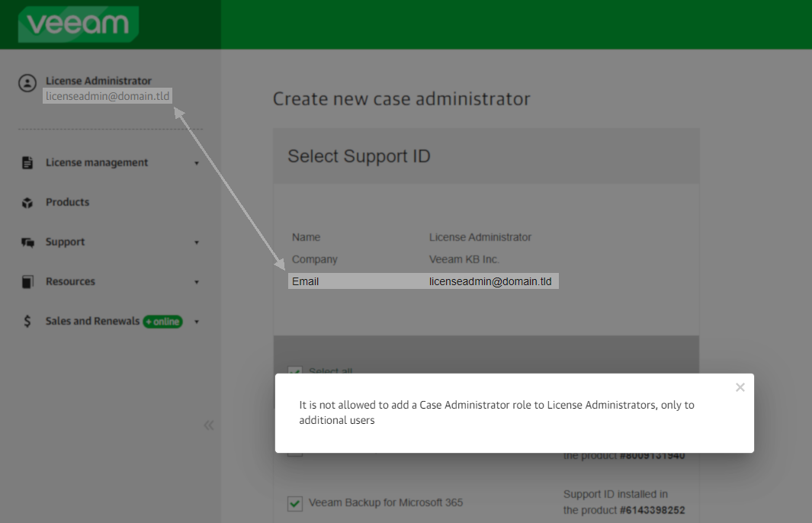
Task: Click the error message text in popup
Action: tap(496, 412)
